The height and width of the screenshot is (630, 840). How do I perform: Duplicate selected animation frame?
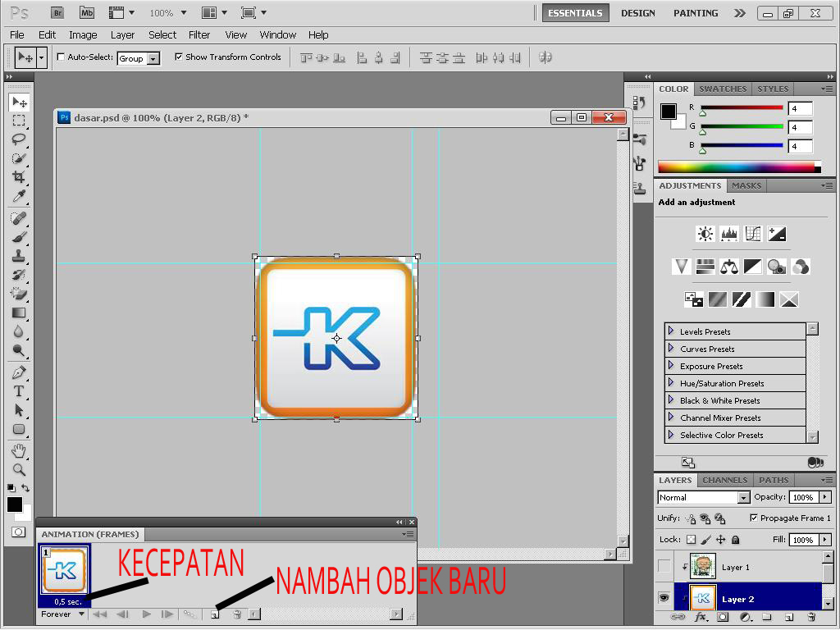pyautogui.click(x=215, y=614)
